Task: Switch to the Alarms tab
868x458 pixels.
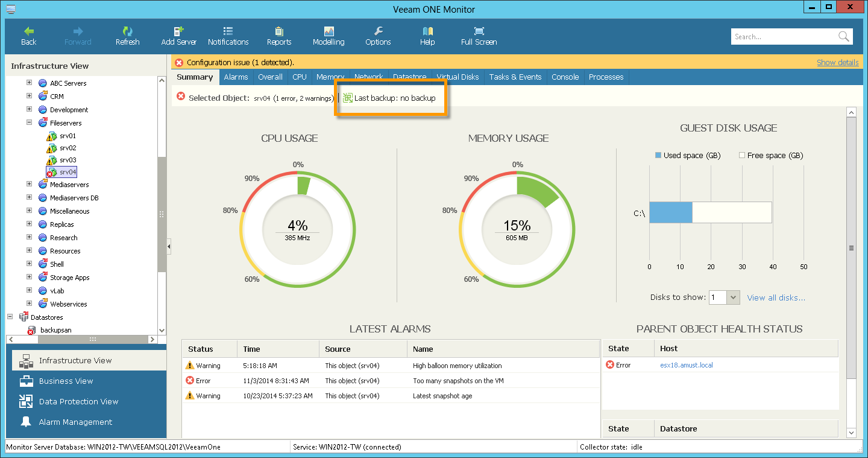Action: pyautogui.click(x=235, y=77)
